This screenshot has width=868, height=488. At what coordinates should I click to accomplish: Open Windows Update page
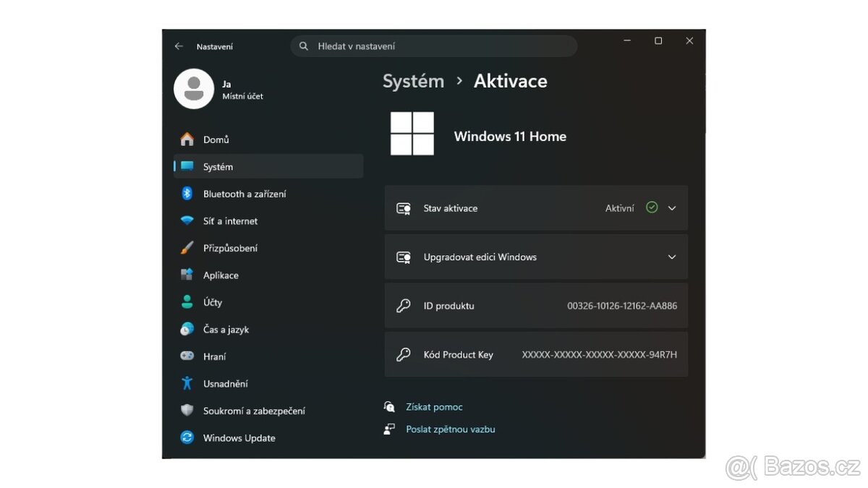tap(268, 438)
